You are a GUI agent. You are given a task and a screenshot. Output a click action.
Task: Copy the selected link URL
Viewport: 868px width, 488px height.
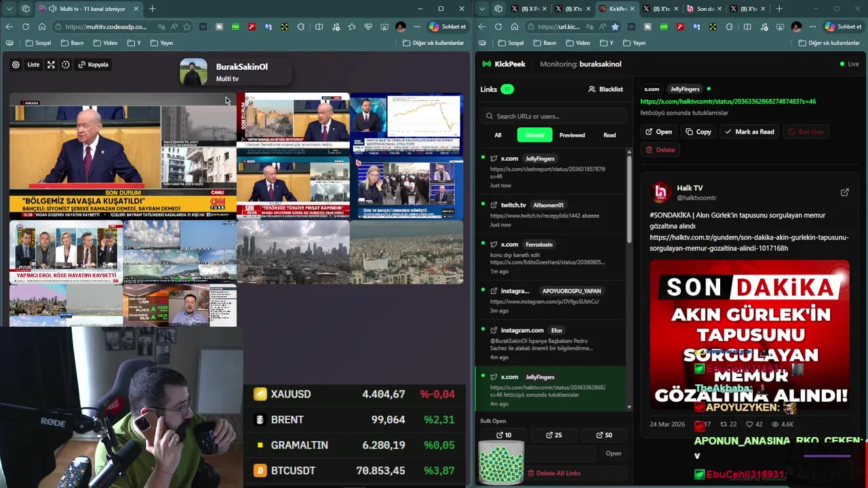(698, 131)
